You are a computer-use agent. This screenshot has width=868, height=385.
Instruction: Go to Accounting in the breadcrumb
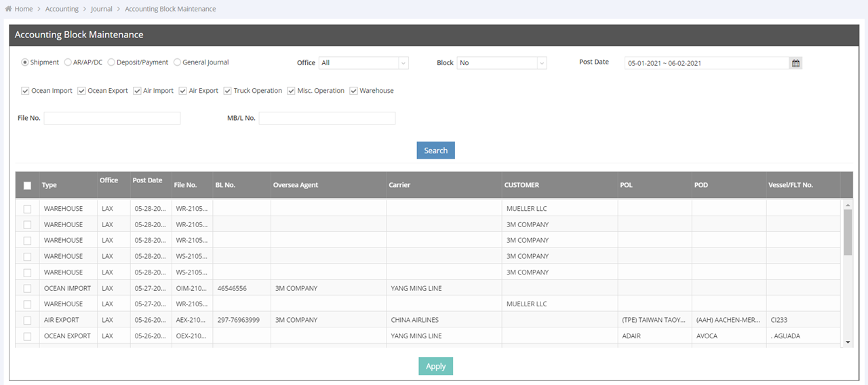click(62, 9)
